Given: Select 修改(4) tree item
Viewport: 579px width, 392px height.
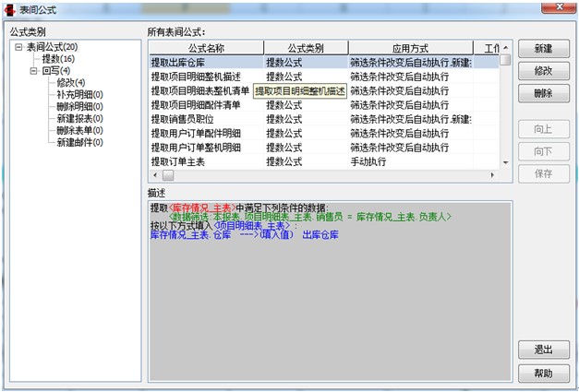Looking at the screenshot, I should (x=71, y=83).
